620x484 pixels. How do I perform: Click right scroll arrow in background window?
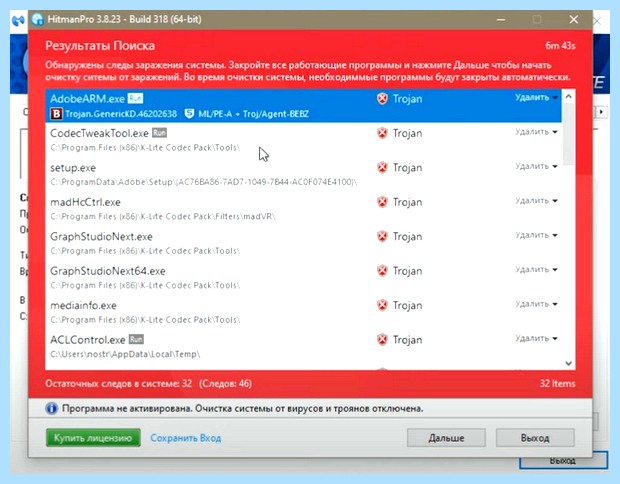[601, 112]
